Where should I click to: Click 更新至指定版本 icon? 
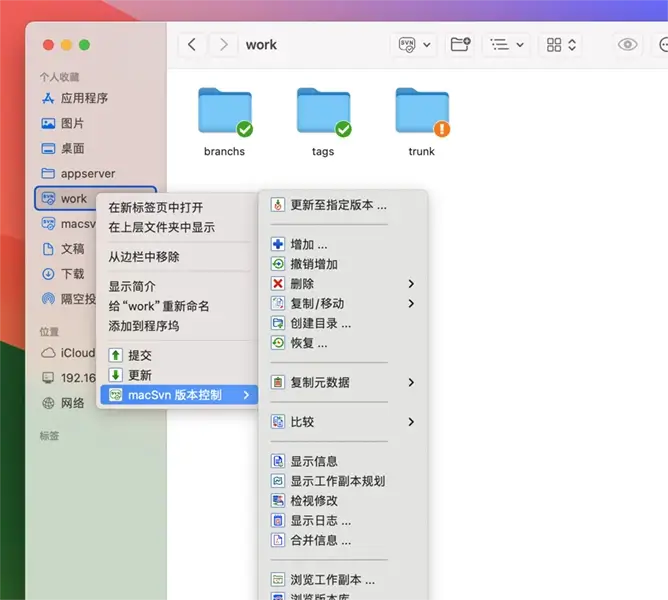tap(278, 205)
